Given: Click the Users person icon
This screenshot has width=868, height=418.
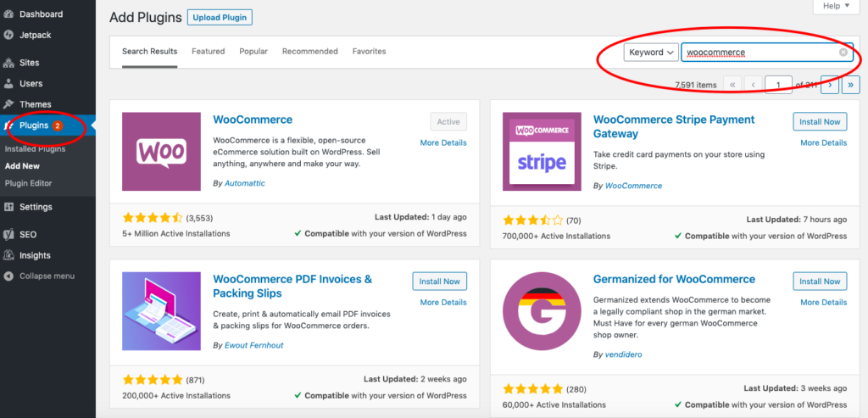Looking at the screenshot, I should click(8, 84).
